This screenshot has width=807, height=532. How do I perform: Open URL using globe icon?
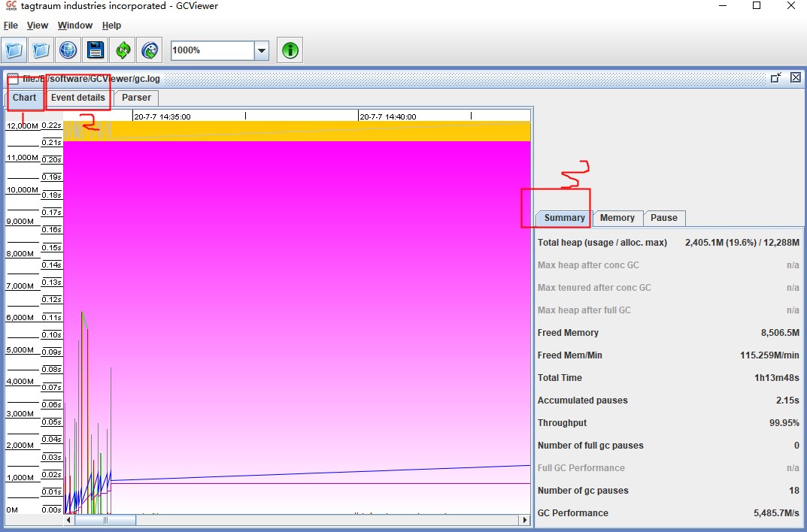point(68,50)
